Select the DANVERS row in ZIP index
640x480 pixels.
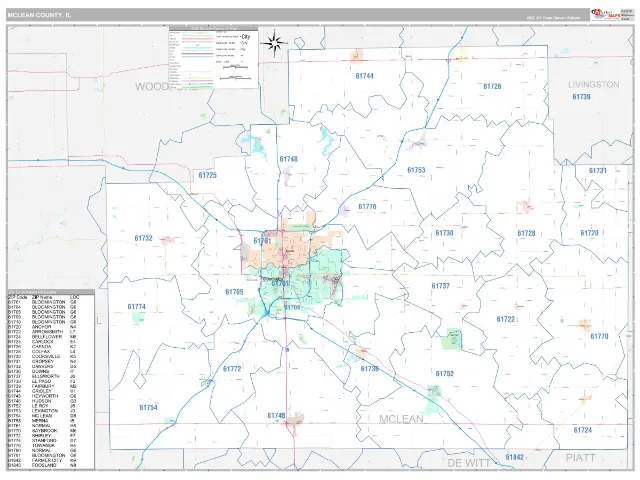42,367
